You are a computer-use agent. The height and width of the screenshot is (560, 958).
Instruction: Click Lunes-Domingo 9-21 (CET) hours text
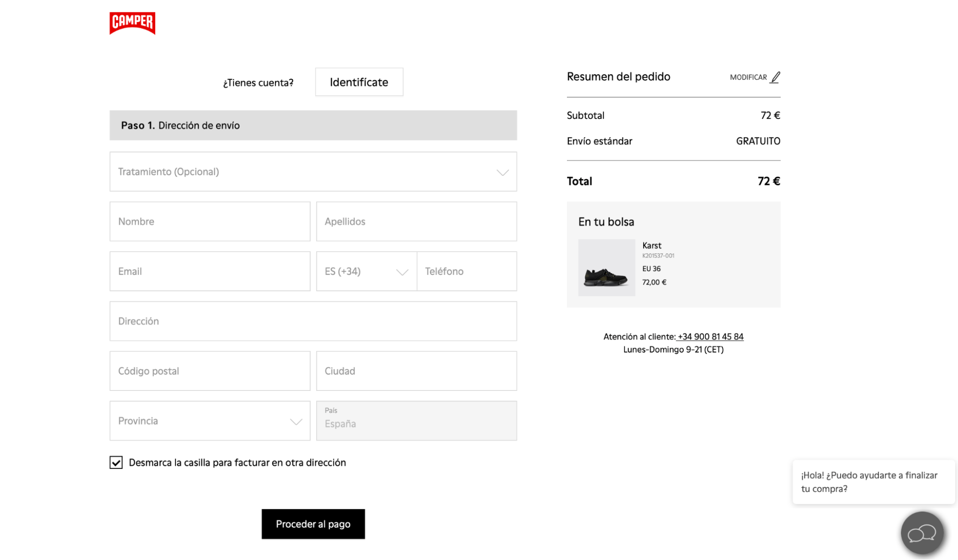click(673, 349)
